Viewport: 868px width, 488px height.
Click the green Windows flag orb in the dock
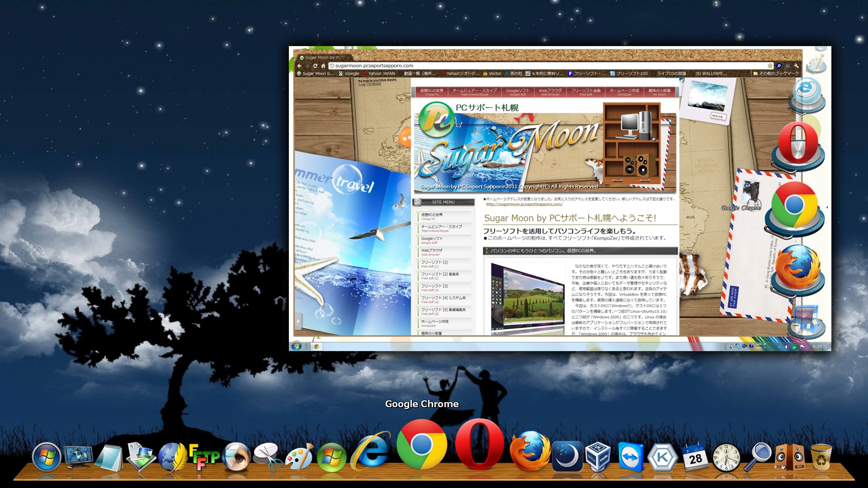(331, 457)
